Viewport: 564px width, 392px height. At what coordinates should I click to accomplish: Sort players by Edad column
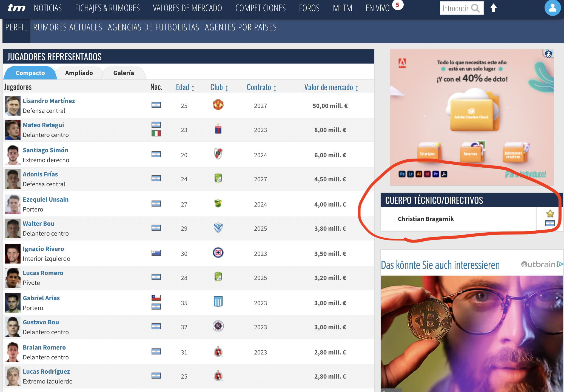tap(183, 87)
